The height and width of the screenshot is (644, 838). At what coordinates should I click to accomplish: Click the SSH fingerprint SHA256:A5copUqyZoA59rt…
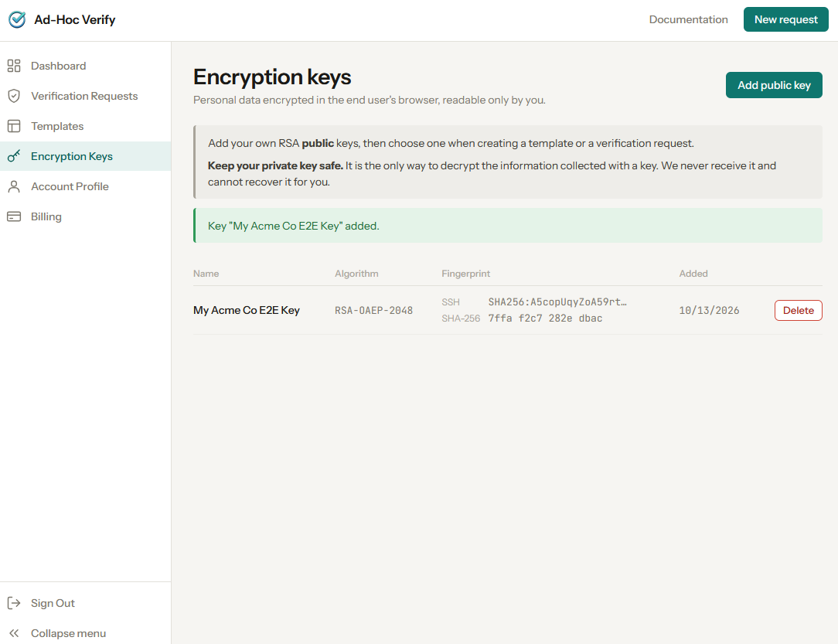click(x=557, y=302)
